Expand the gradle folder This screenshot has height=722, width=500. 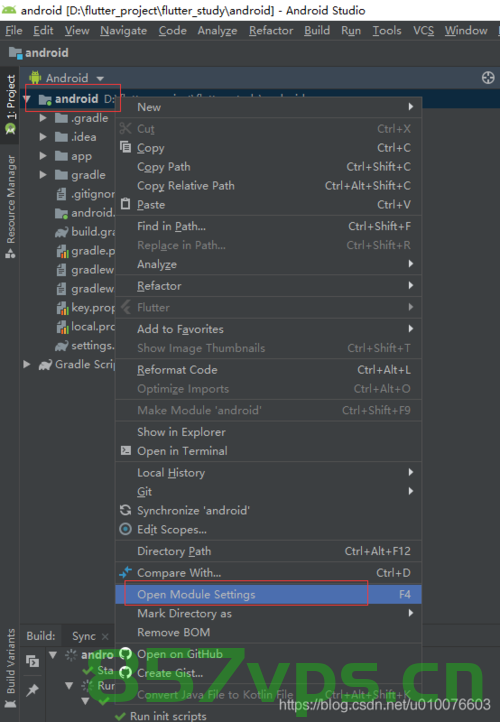tap(43, 175)
